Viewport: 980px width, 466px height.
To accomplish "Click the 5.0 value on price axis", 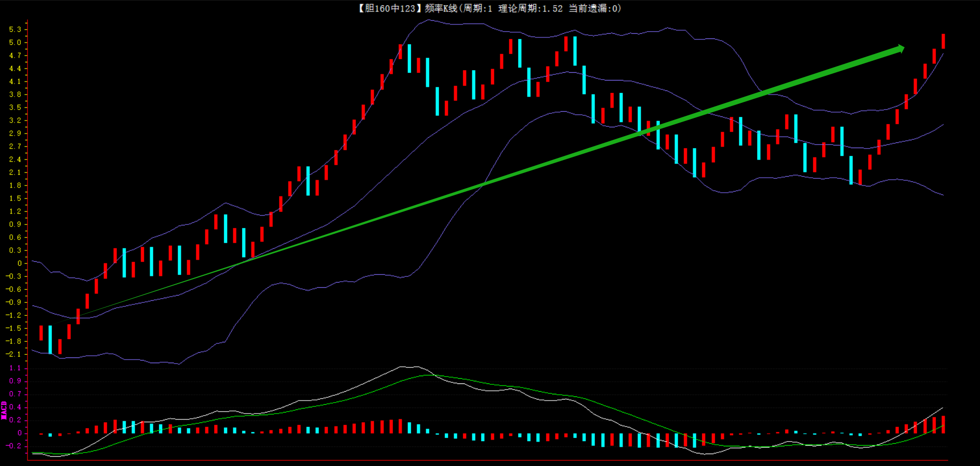I will point(15,43).
